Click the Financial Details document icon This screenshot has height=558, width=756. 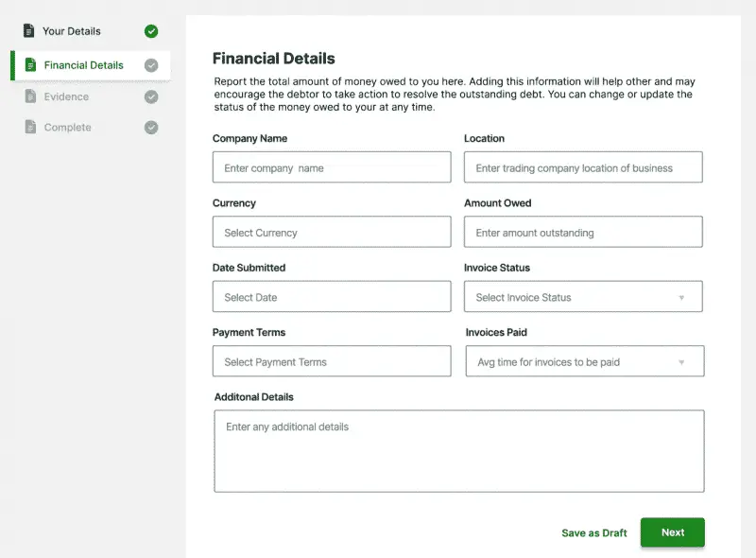coord(30,64)
